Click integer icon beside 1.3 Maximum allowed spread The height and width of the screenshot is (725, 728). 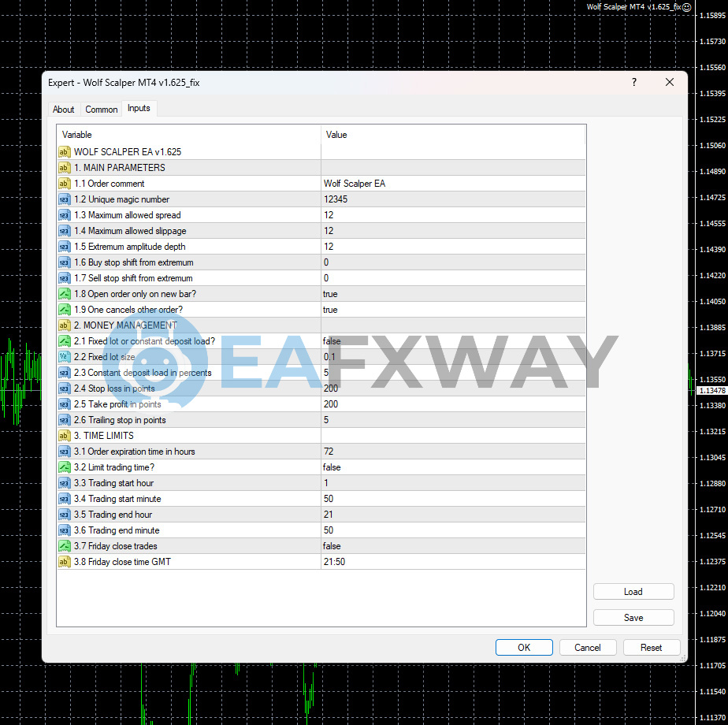[x=64, y=215]
